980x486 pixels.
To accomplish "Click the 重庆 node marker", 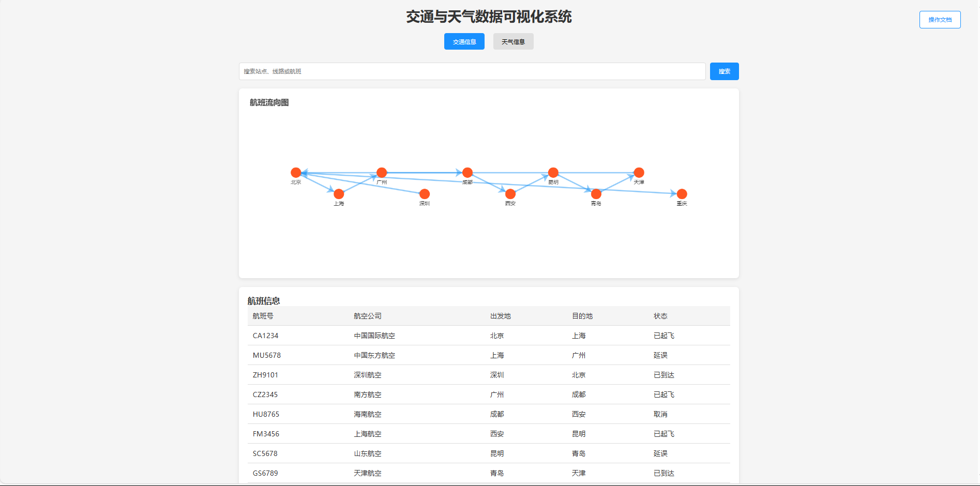I will click(x=681, y=195).
